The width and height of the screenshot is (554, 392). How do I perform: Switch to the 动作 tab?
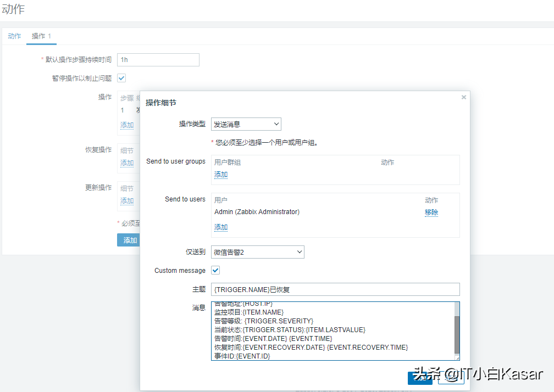[x=14, y=36]
